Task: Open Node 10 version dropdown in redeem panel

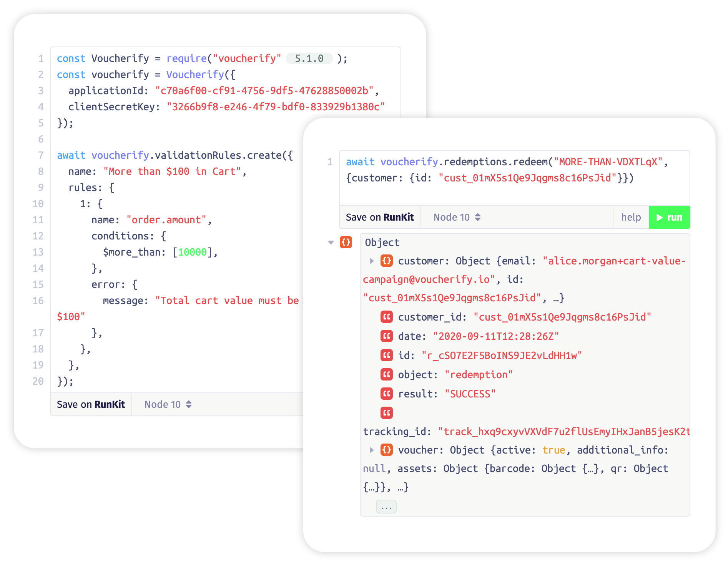Action: 457,218
